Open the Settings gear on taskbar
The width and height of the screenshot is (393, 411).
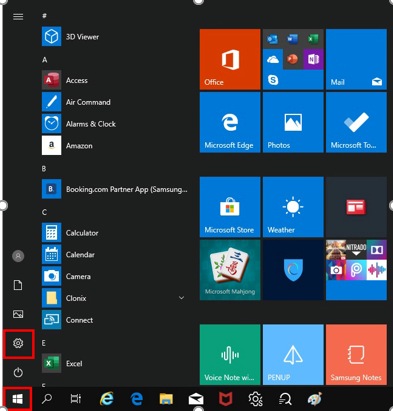click(256, 399)
